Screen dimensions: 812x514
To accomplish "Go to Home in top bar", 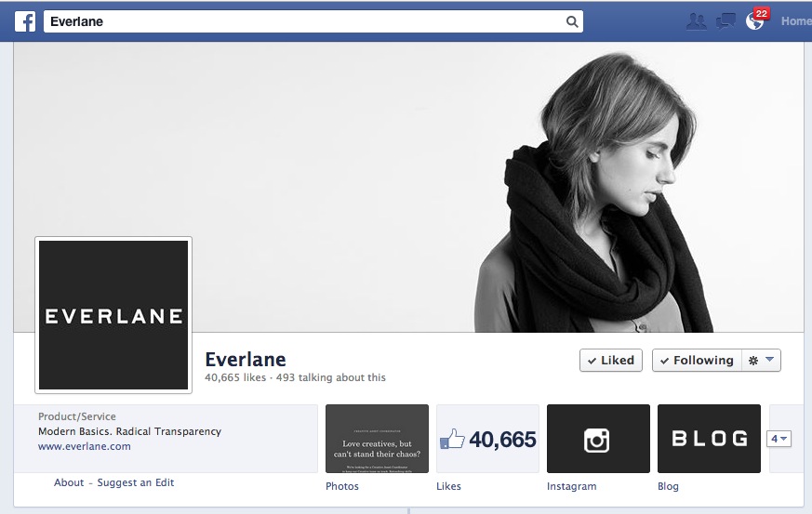I will tap(796, 21).
